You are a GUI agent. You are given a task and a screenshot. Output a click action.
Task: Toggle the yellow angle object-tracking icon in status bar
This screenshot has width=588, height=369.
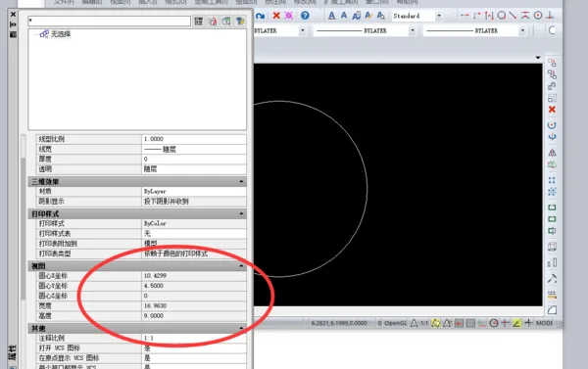click(516, 323)
